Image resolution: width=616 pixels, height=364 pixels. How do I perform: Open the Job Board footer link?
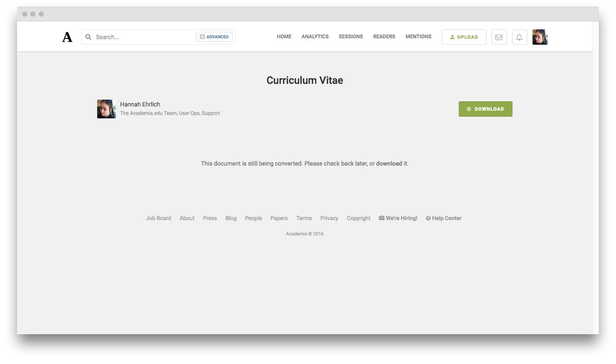pos(158,218)
